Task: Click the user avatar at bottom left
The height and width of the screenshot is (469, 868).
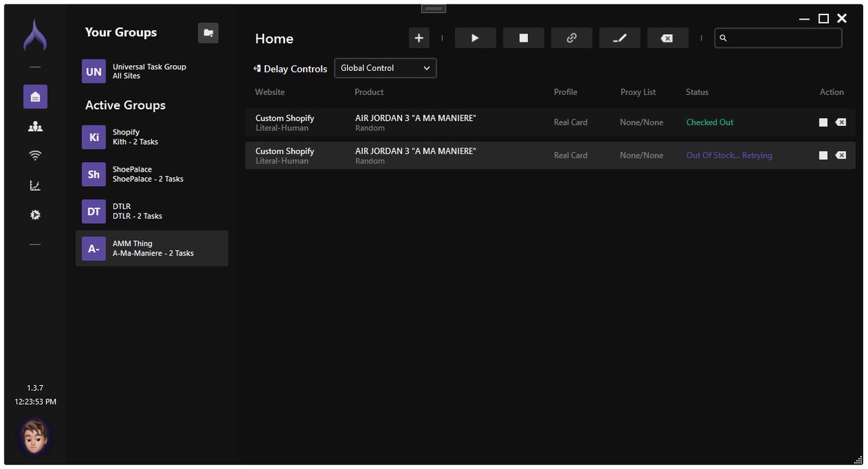Action: [35, 437]
